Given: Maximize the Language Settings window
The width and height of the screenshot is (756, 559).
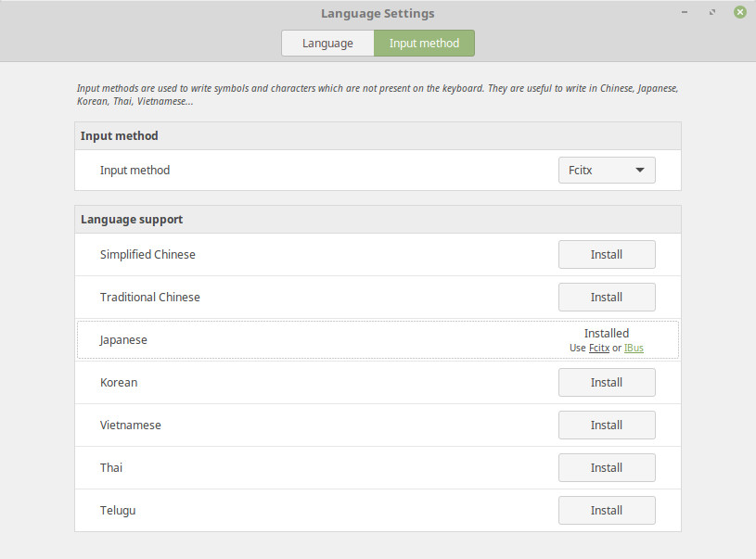Looking at the screenshot, I should [712, 12].
